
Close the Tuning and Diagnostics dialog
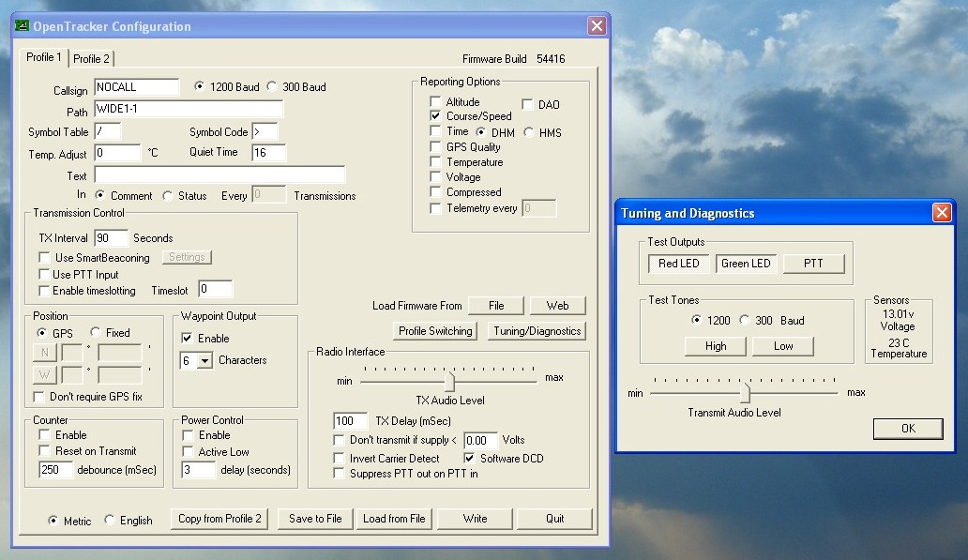[942, 213]
